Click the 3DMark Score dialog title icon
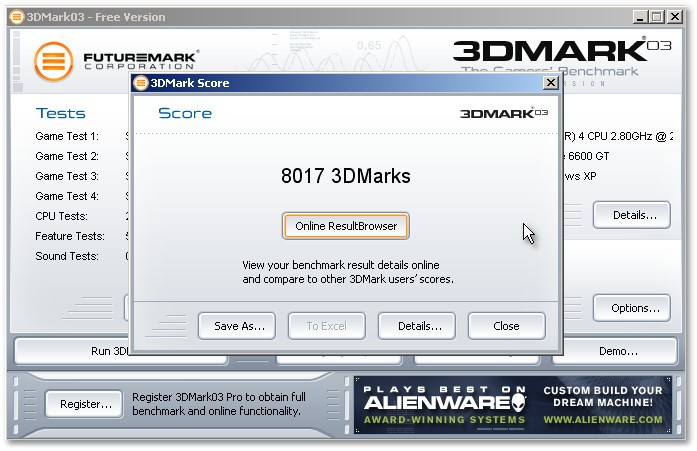This screenshot has height=451, width=697. [141, 83]
